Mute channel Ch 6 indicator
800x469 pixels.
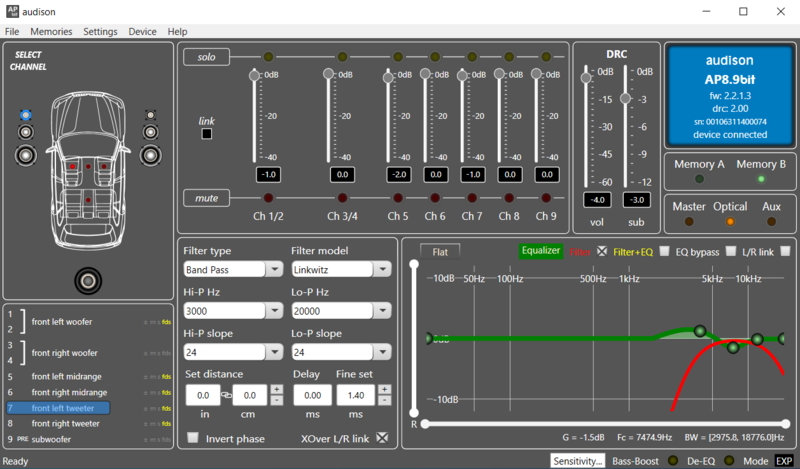pos(435,198)
